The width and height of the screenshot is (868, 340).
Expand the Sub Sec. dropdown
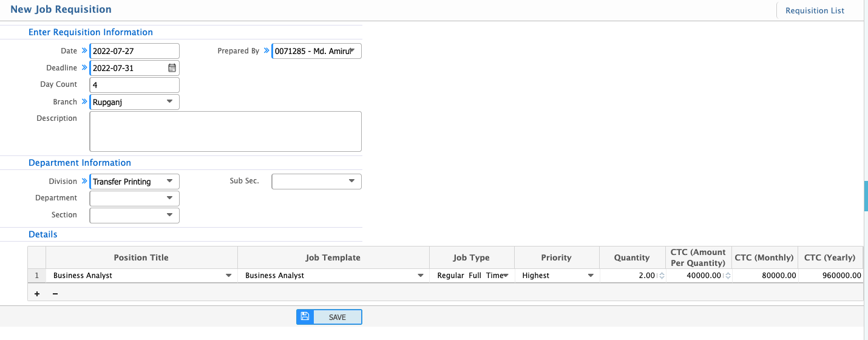pyautogui.click(x=351, y=182)
